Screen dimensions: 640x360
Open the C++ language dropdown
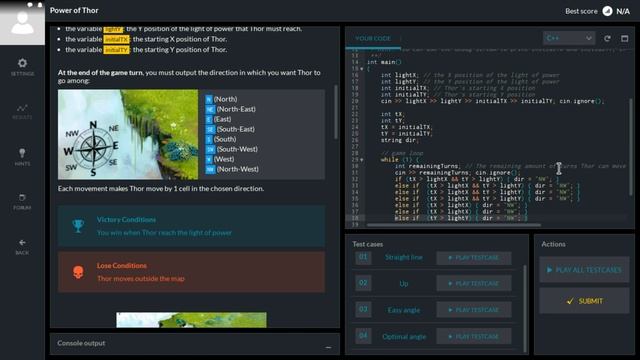[x=569, y=38]
